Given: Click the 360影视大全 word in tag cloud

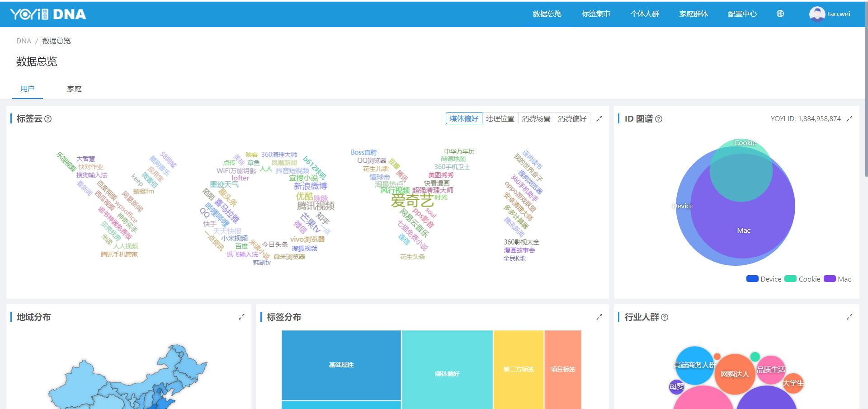Looking at the screenshot, I should (x=522, y=242).
